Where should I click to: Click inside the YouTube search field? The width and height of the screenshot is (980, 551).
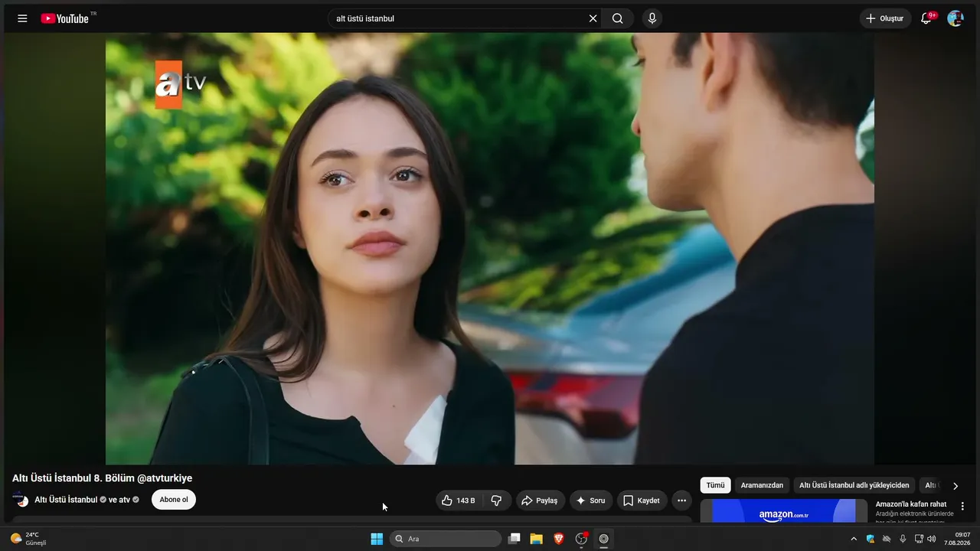[x=459, y=18]
